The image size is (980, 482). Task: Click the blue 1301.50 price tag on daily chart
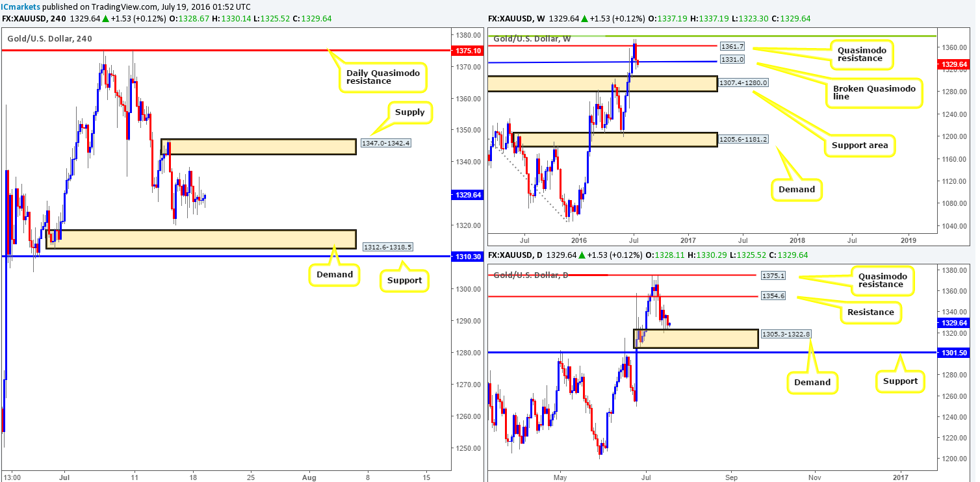(x=955, y=352)
